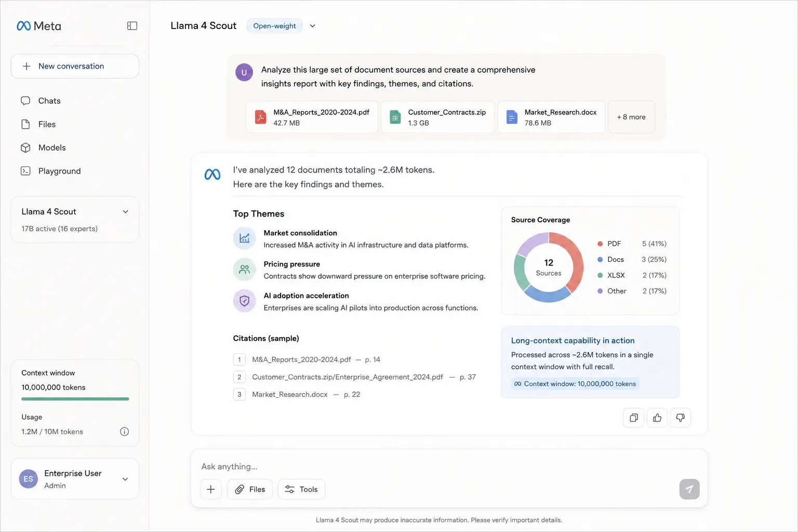Click the green spreadsheet zip file icon

click(395, 117)
